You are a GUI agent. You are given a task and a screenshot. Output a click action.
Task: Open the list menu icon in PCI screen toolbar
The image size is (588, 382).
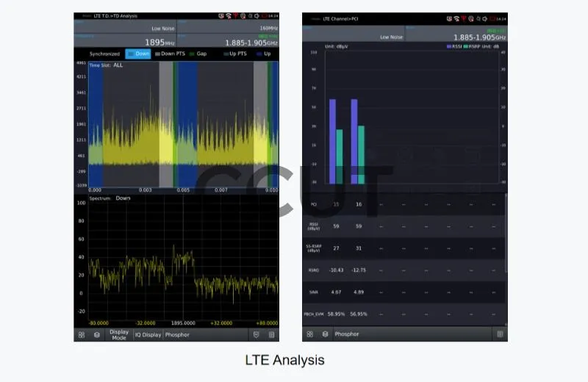click(x=500, y=334)
